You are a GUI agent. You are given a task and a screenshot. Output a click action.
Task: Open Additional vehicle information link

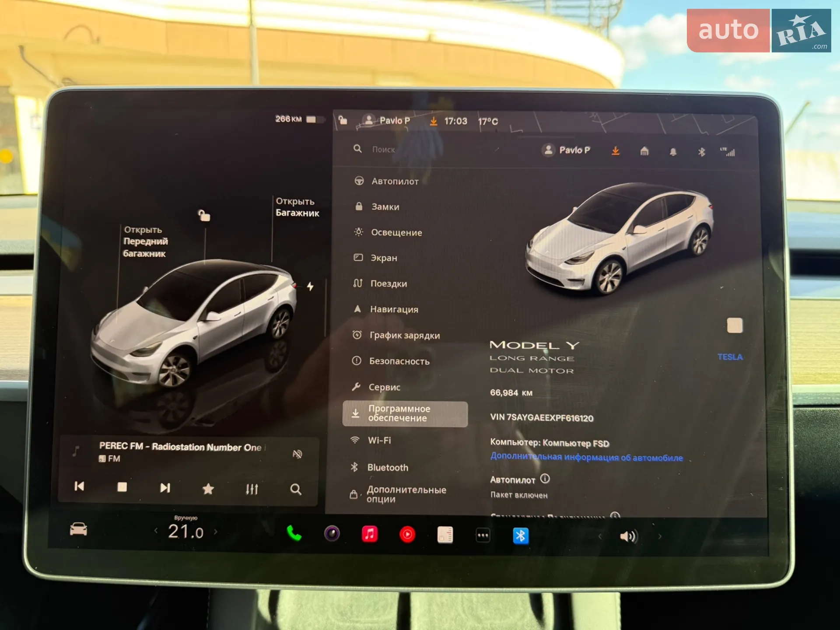click(586, 457)
